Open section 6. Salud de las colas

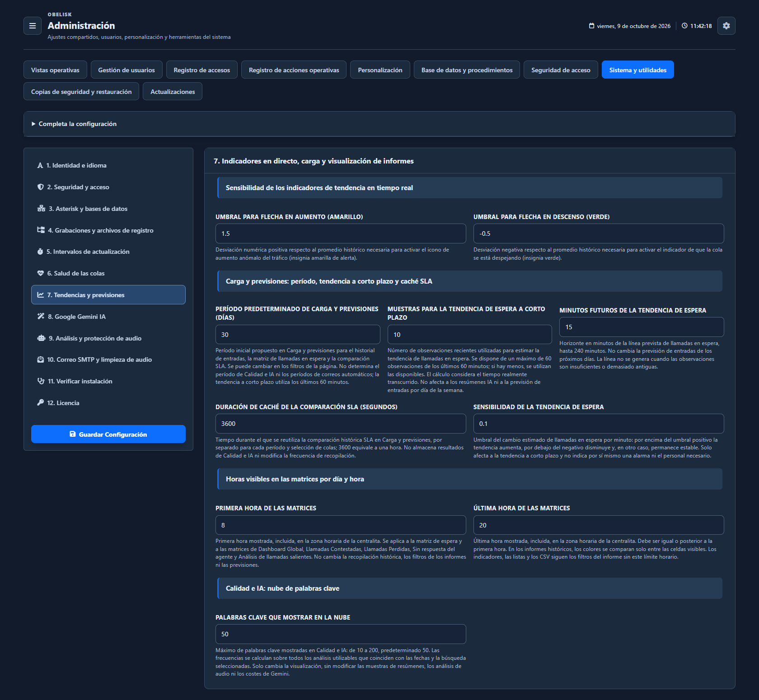point(108,273)
